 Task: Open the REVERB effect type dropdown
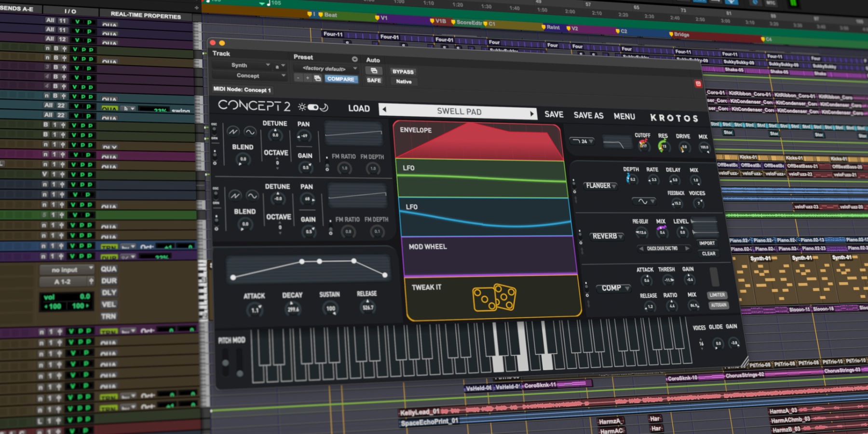click(x=607, y=236)
